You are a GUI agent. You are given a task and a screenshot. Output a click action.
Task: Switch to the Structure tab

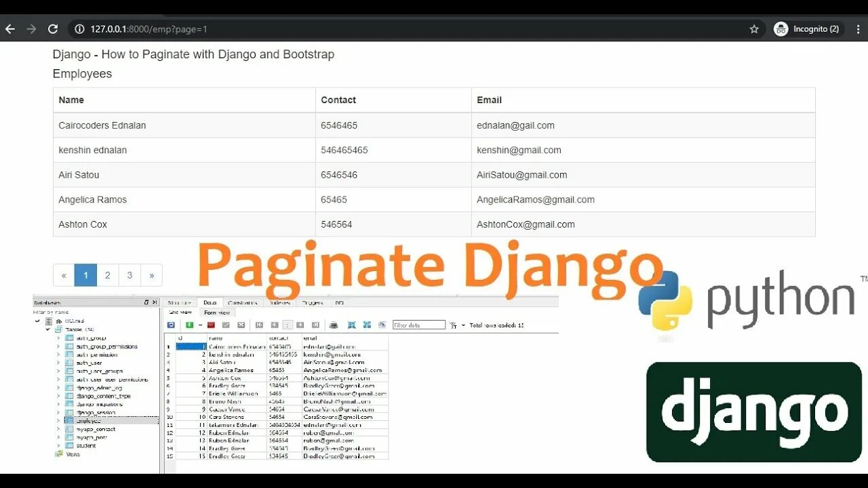180,302
